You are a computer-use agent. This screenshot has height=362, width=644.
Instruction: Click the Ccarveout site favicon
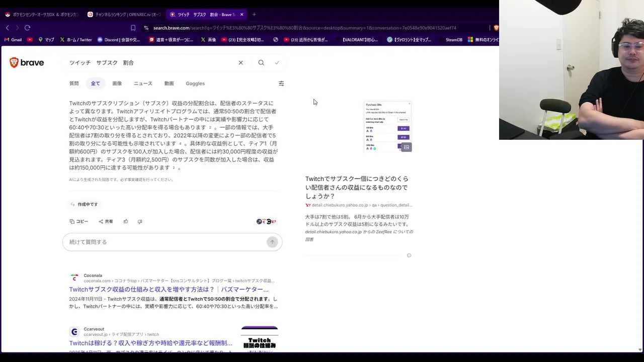pyautogui.click(x=74, y=332)
